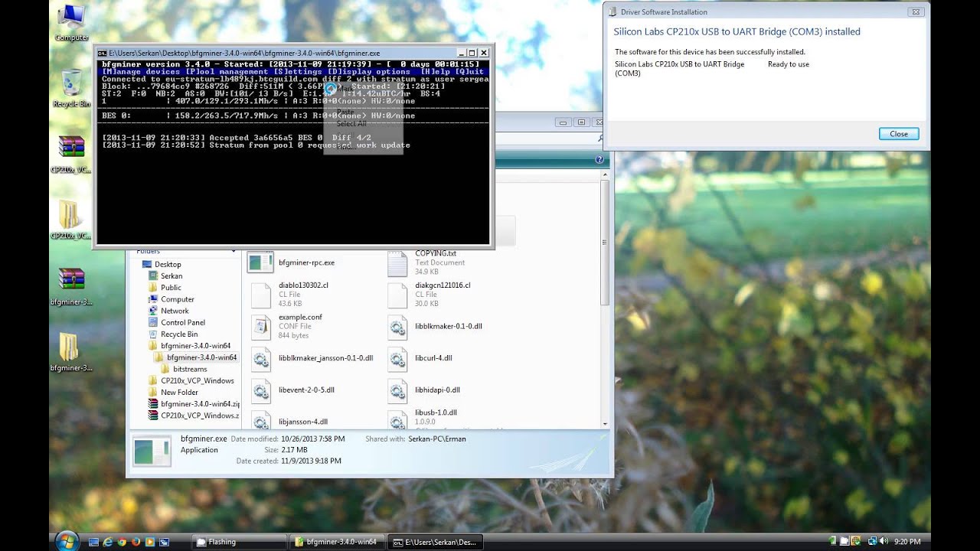980x551 pixels.
Task: Select the highlighted bfgminer-3.4.0-win64 subfolder in the tree
Action: (201, 357)
